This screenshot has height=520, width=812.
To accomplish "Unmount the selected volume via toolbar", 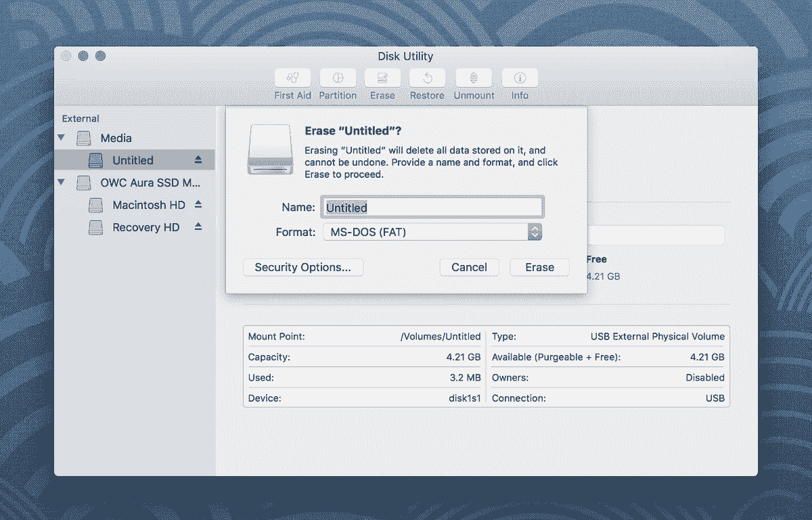I will [x=473, y=78].
